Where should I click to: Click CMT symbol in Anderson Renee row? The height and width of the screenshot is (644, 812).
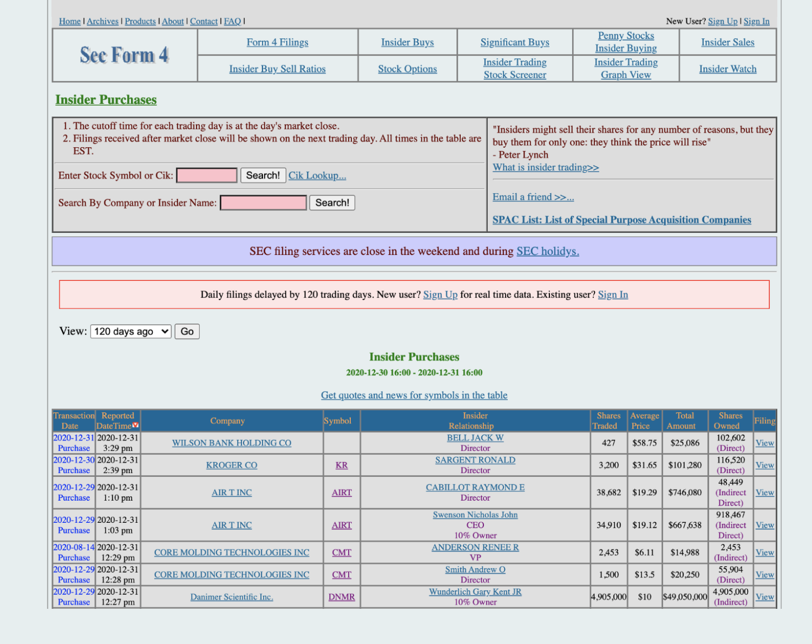pyautogui.click(x=342, y=553)
